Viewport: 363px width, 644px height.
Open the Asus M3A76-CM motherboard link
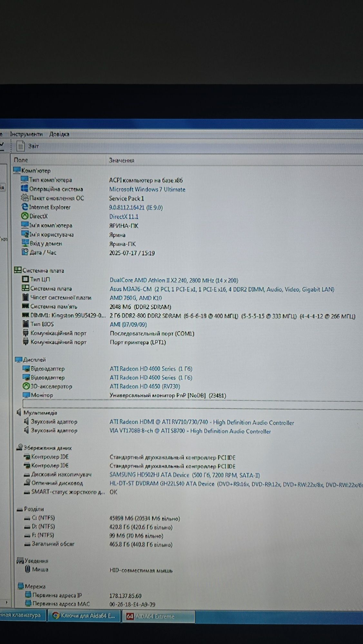click(222, 289)
